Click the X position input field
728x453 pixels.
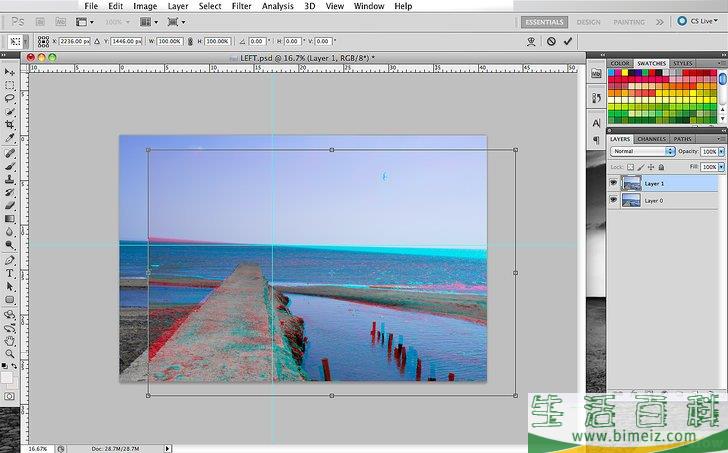[76, 41]
